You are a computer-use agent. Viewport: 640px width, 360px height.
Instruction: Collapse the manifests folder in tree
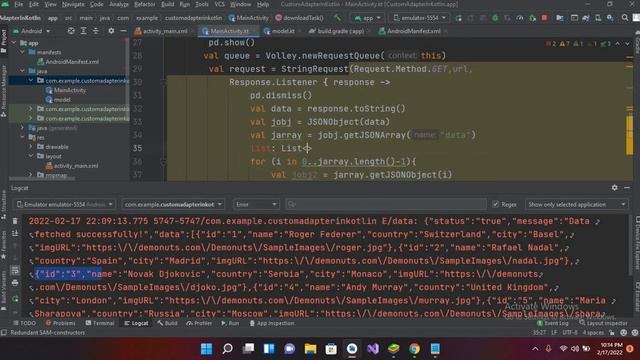(22, 52)
